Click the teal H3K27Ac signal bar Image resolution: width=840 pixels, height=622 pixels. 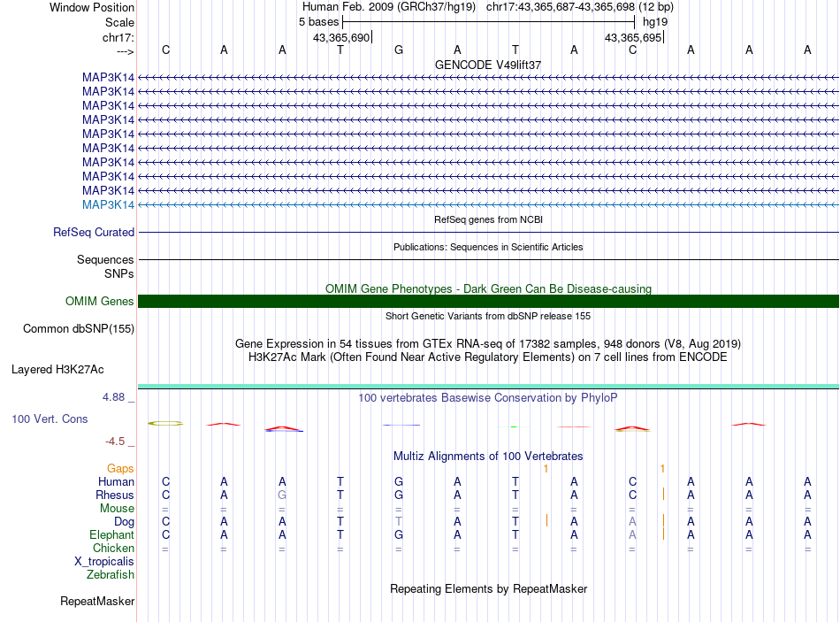coord(488,387)
